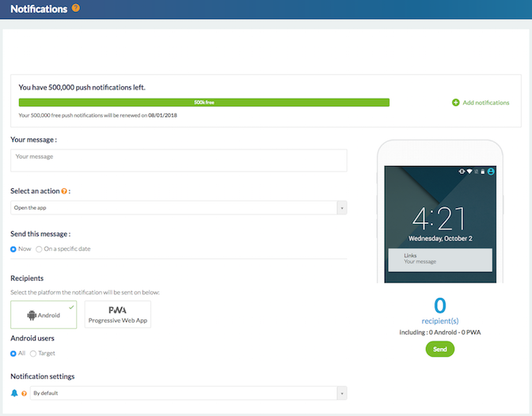Click the orange help icon beside the bell
This screenshot has height=416, width=532.
click(24, 393)
